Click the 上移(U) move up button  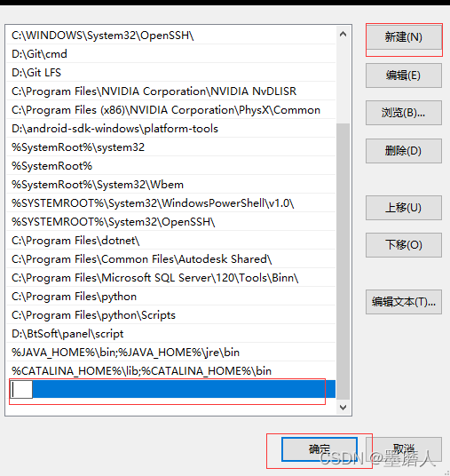click(404, 208)
